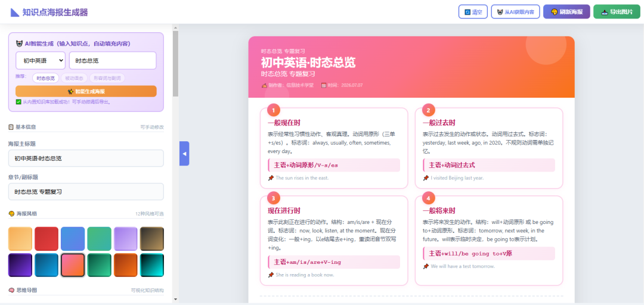Click the 海报主标题 input field
644x305 pixels.
click(86, 158)
